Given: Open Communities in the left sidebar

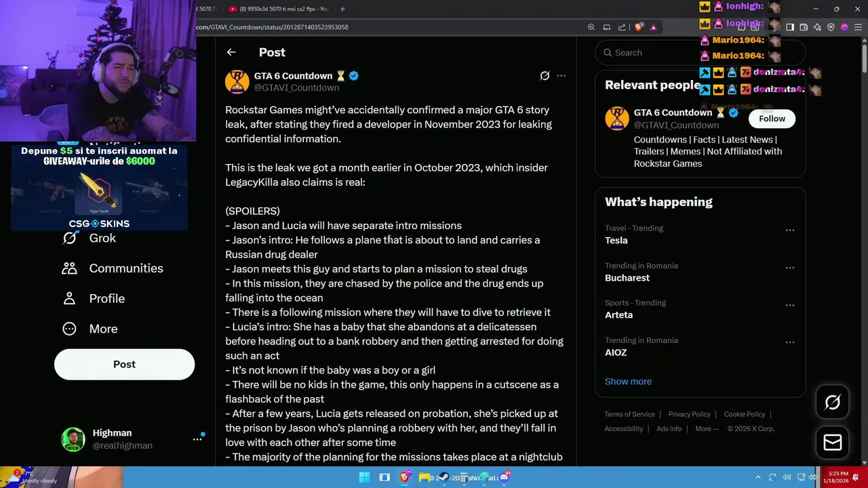Looking at the screenshot, I should pos(113,268).
